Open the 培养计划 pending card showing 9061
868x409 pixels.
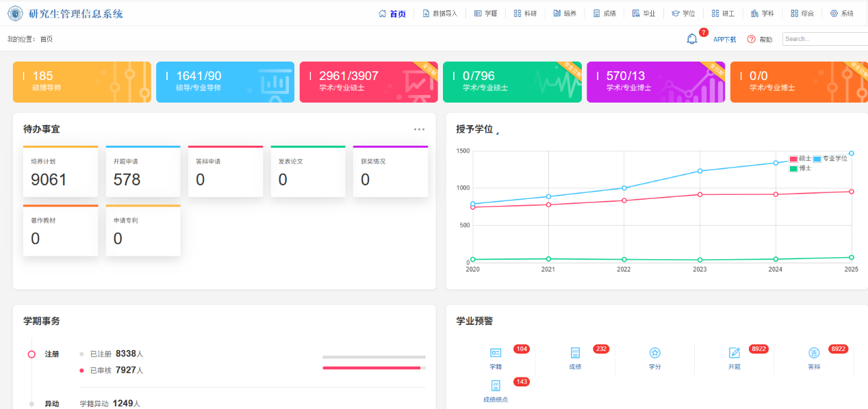(60, 172)
